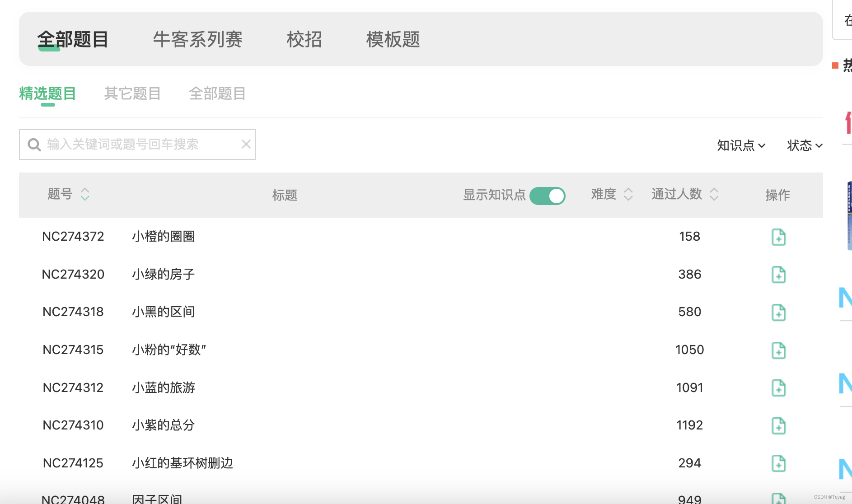Click the add icon for 小黑的区间
The width and height of the screenshot is (852, 504).
[x=779, y=312]
